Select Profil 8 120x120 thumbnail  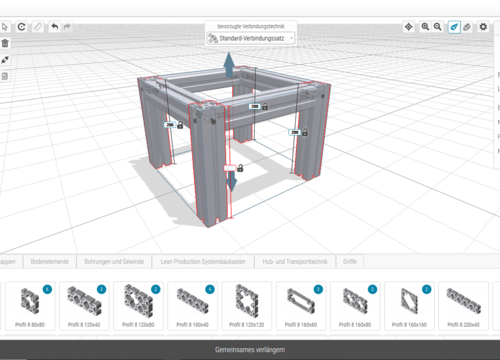pyautogui.click(x=247, y=306)
